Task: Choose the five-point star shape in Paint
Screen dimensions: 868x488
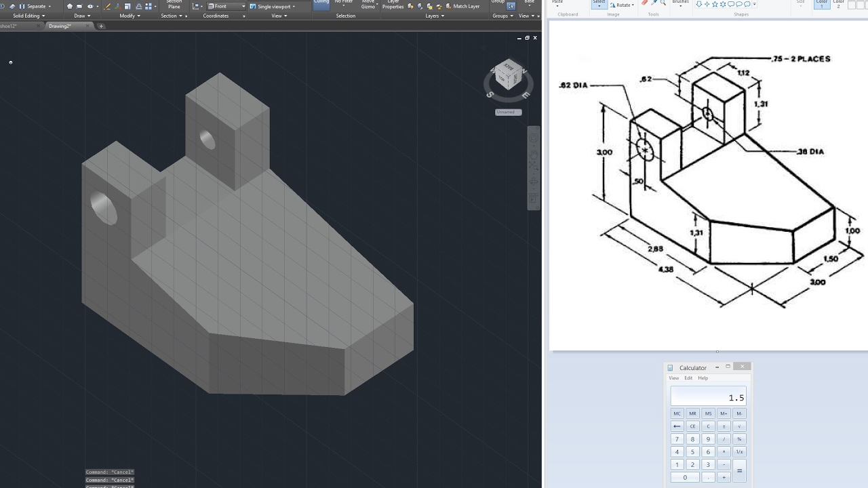Action: [x=715, y=3]
